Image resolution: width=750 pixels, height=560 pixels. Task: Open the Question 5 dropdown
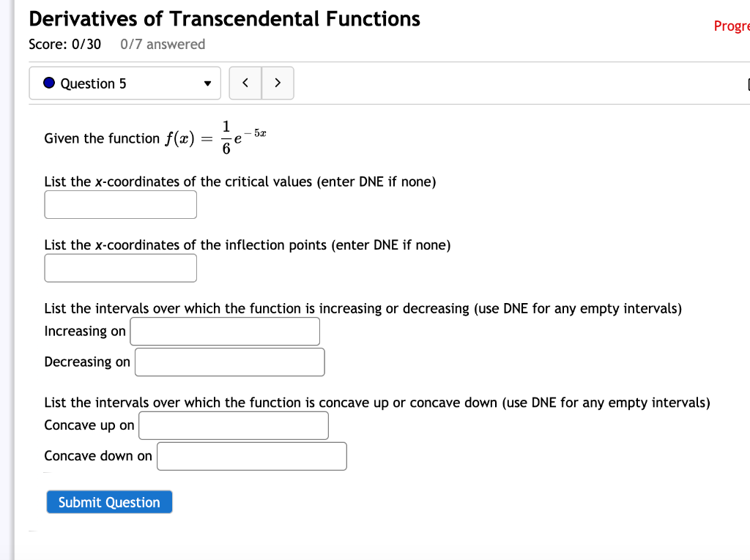(x=125, y=83)
